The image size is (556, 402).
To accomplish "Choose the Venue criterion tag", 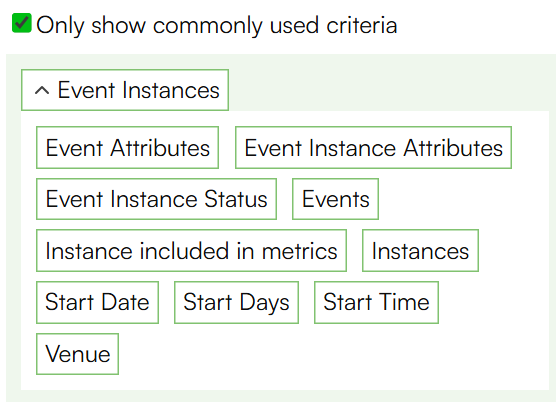I will (77, 354).
